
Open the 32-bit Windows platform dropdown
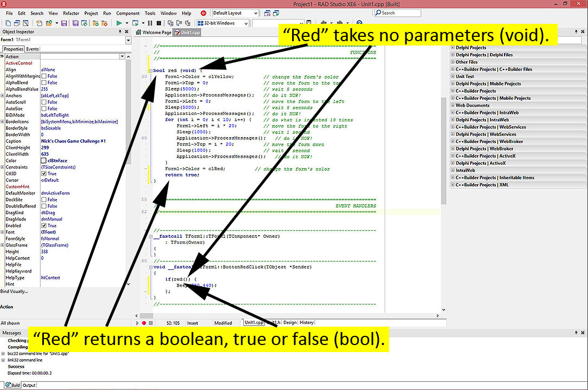click(246, 23)
